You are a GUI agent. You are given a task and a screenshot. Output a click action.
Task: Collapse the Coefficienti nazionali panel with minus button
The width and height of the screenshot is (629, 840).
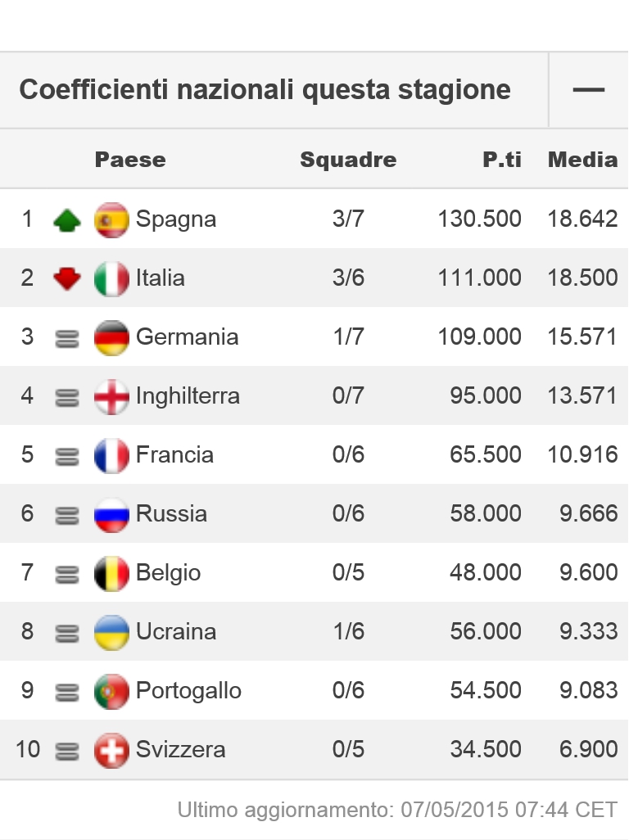point(588,89)
